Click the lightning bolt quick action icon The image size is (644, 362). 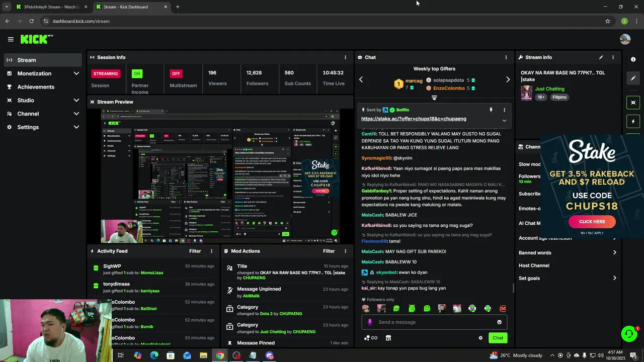coord(633,121)
